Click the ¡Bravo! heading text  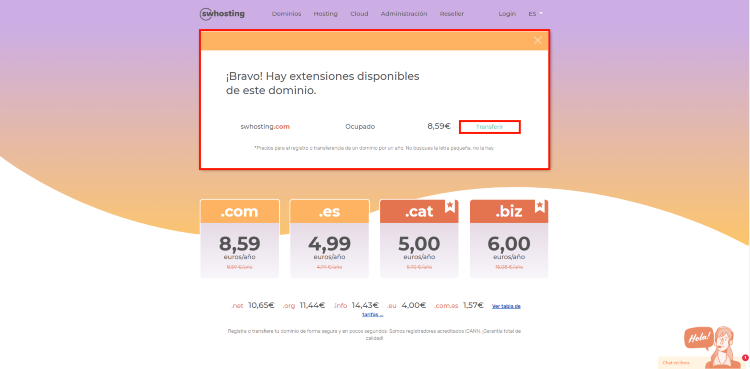point(322,83)
